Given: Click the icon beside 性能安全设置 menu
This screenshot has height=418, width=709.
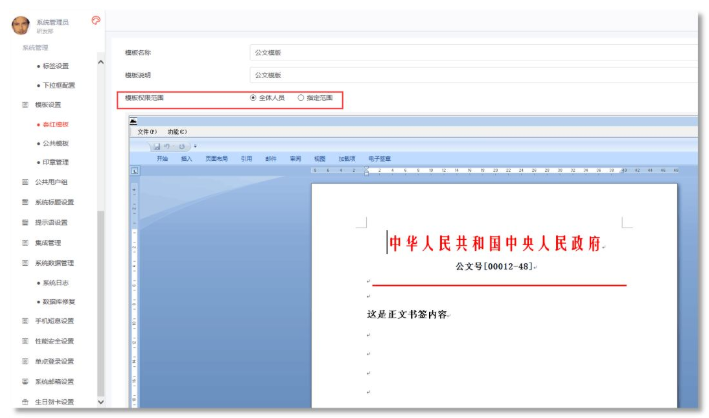Looking at the screenshot, I should tap(25, 341).
